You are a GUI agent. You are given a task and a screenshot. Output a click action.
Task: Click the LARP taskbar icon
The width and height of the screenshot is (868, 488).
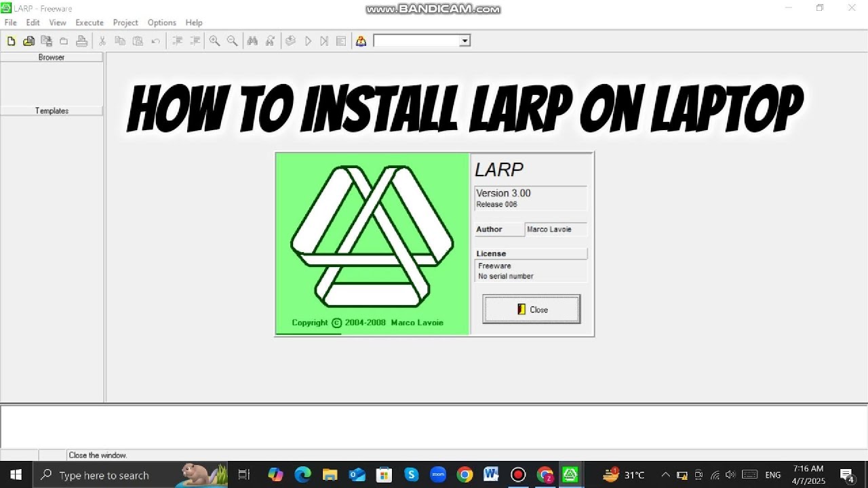[x=571, y=475]
